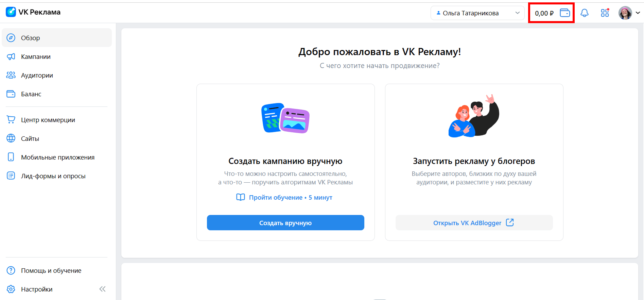Open Лид-формы и опросы menu item
The height and width of the screenshot is (300, 644).
click(x=57, y=176)
